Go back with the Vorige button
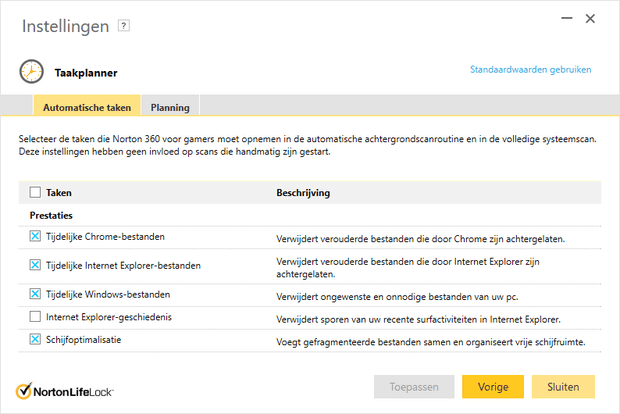Screen dimensions: 620x414 [493, 387]
